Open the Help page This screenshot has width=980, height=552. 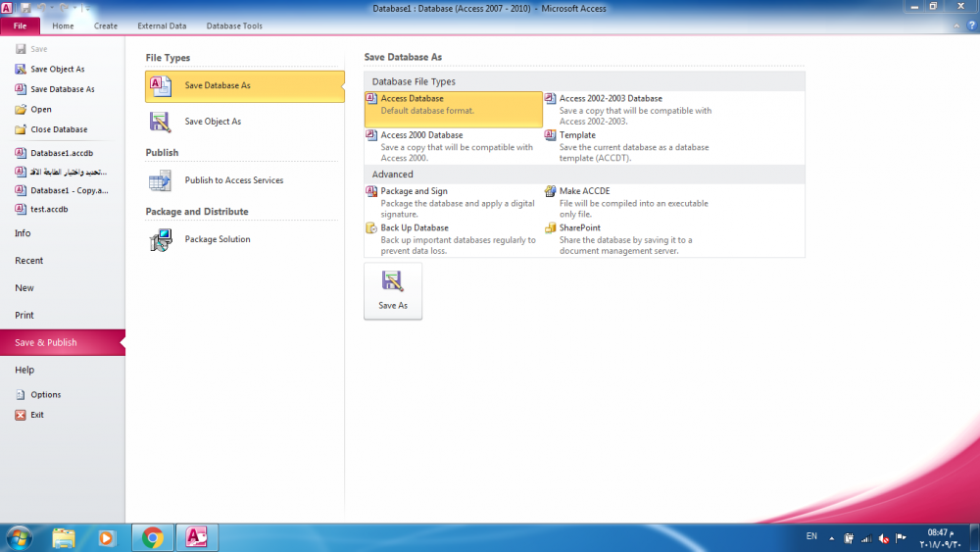24,370
